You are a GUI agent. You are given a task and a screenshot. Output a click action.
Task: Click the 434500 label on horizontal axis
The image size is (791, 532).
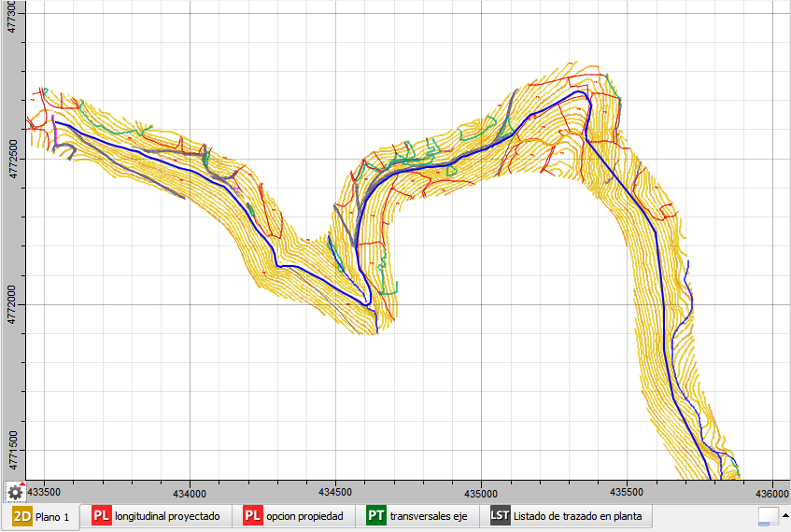click(335, 492)
